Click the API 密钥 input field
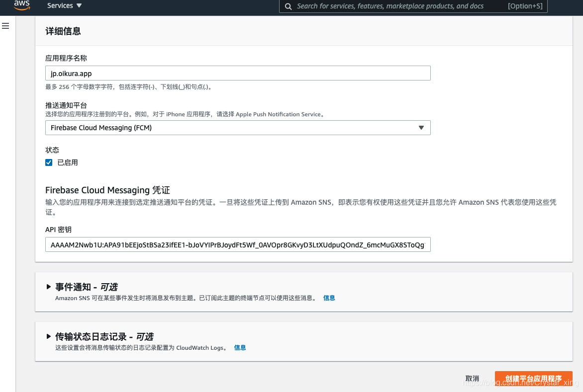This screenshot has width=583, height=392. point(238,244)
